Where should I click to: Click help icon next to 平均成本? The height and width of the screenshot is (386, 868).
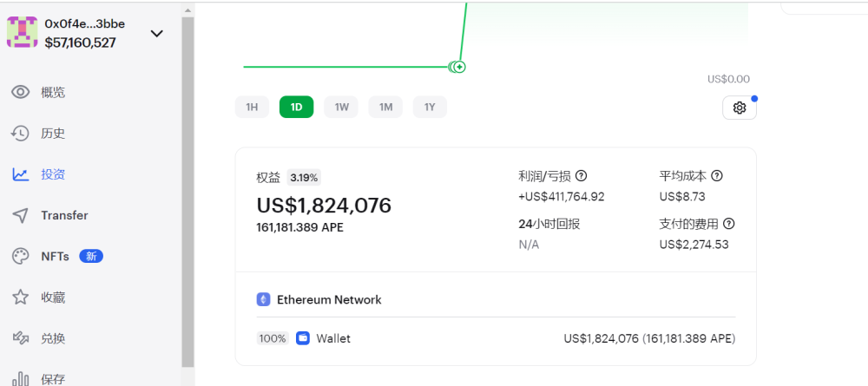[717, 176]
